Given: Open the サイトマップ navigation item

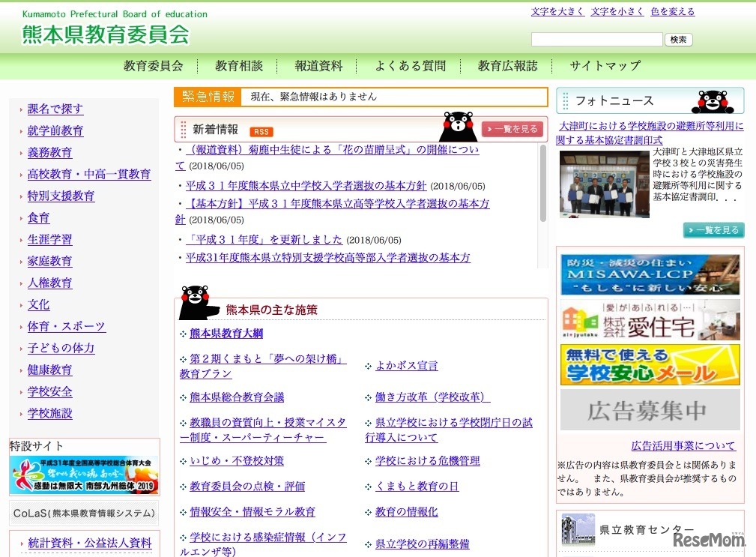Looking at the screenshot, I should pyautogui.click(x=603, y=65).
